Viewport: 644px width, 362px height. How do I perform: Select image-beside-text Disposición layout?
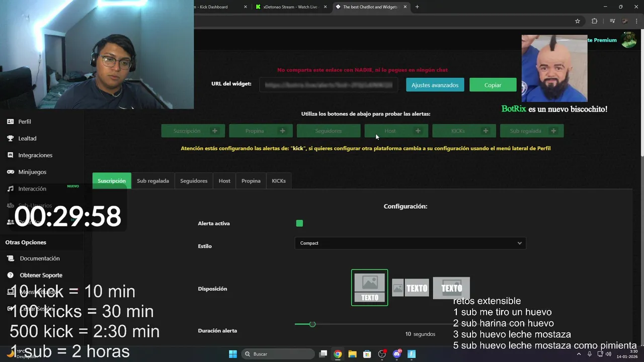[x=410, y=288]
